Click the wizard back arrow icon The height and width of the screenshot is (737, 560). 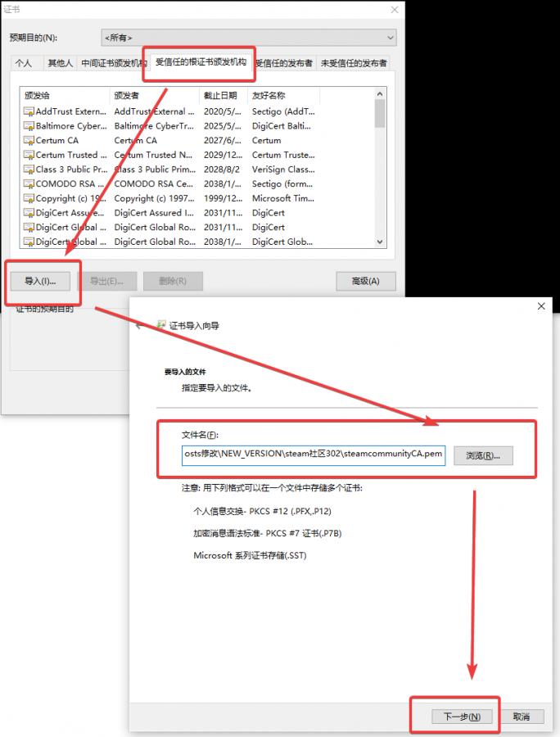[139, 325]
